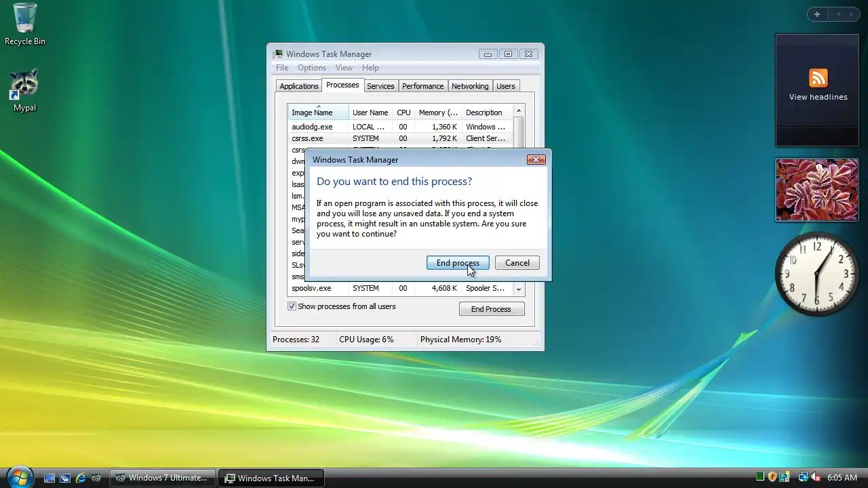Open Windows Security alert shield tray icon

772,477
